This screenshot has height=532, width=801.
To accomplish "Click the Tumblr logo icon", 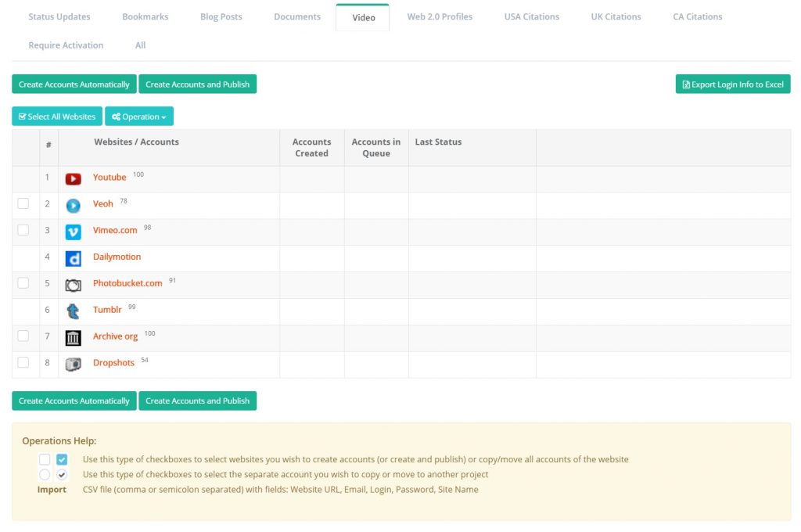I will (73, 311).
